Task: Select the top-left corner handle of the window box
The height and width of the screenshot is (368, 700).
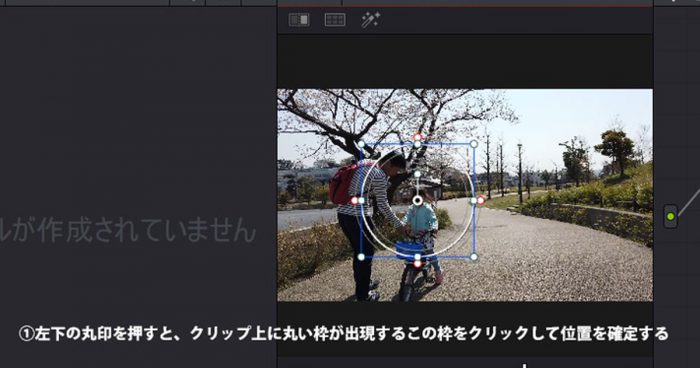Action: click(x=361, y=144)
